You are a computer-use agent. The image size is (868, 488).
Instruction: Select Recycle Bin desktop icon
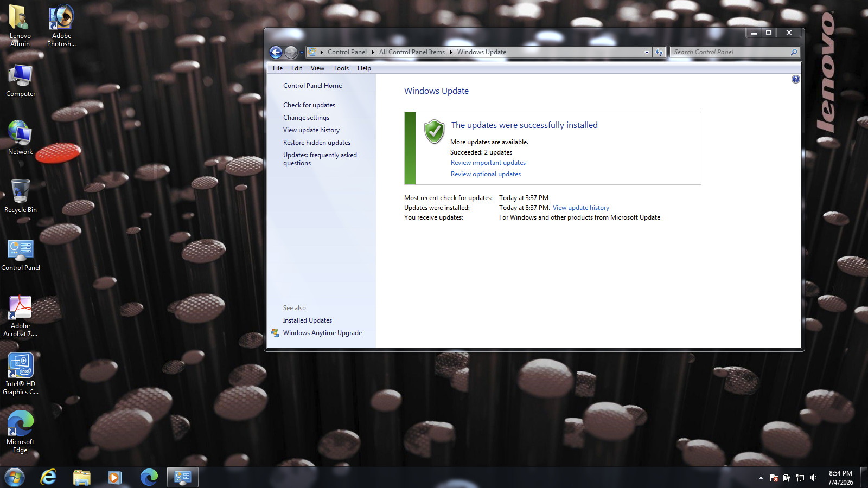[21, 196]
